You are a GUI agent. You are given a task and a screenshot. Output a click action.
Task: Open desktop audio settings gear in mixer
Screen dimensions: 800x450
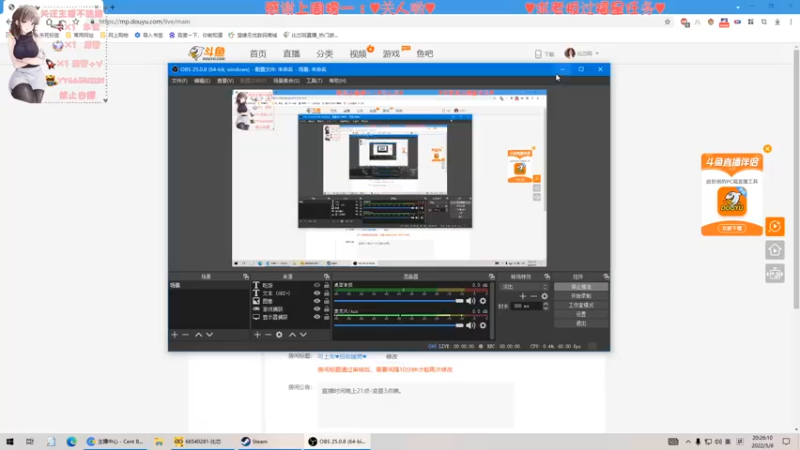click(x=483, y=301)
